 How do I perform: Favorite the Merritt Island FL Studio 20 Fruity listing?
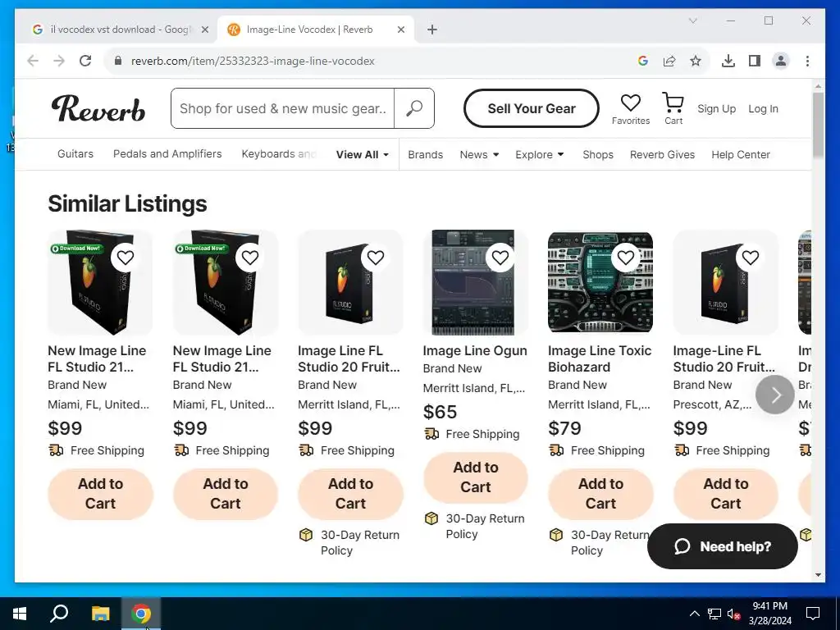376,258
